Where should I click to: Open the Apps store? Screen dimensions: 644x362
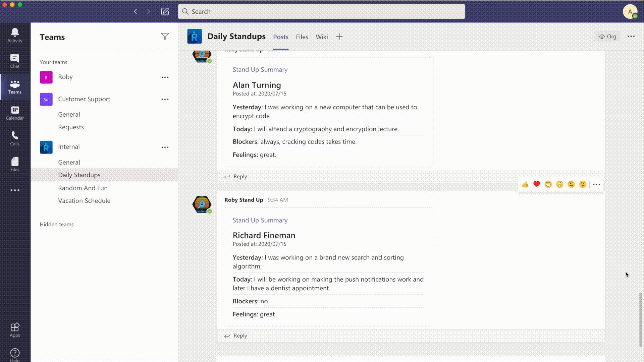pyautogui.click(x=15, y=330)
